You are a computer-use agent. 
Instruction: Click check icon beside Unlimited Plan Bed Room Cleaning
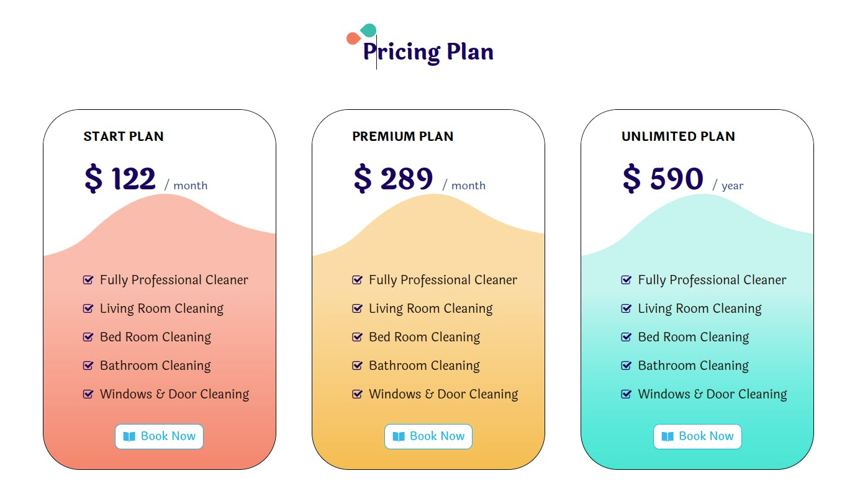pos(627,337)
